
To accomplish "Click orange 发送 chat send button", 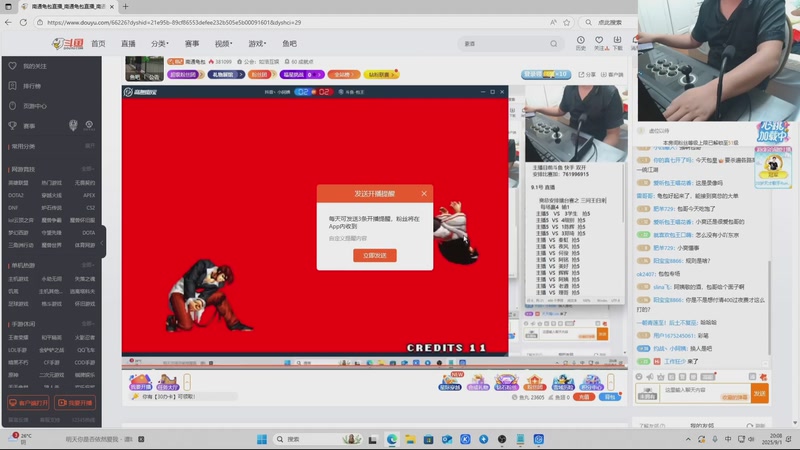I will (760, 393).
